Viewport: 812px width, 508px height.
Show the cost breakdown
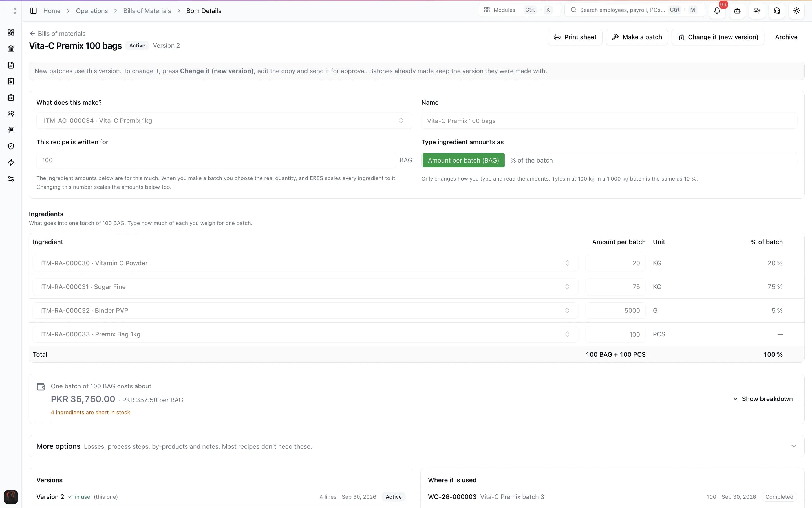(x=762, y=399)
